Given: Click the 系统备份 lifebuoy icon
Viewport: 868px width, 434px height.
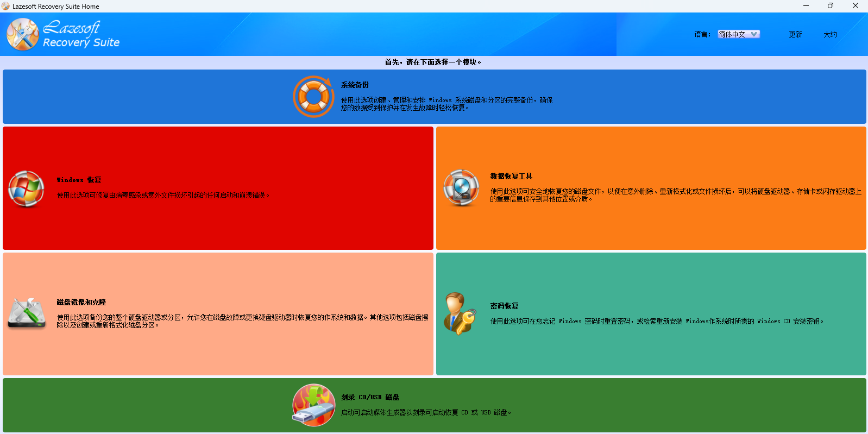Looking at the screenshot, I should tap(314, 97).
